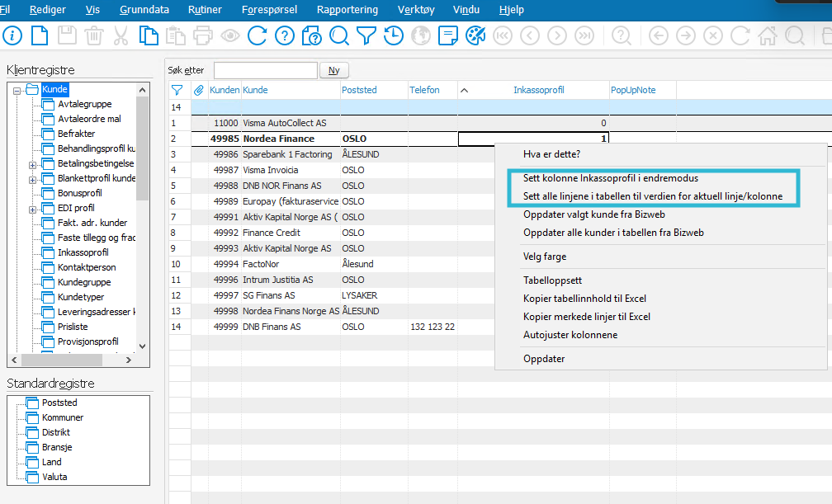Click the Ny button
Image resolution: width=832 pixels, height=504 pixels.
(x=333, y=70)
